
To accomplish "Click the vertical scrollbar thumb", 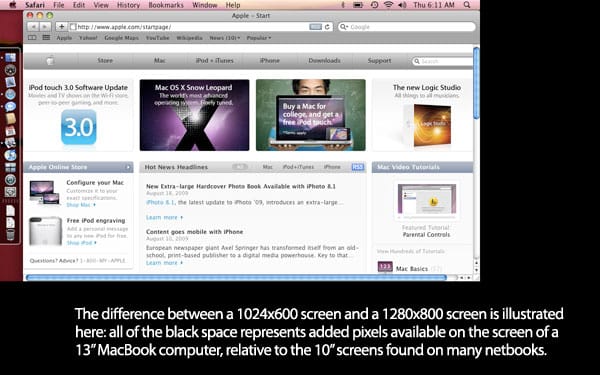I will click(476, 83).
